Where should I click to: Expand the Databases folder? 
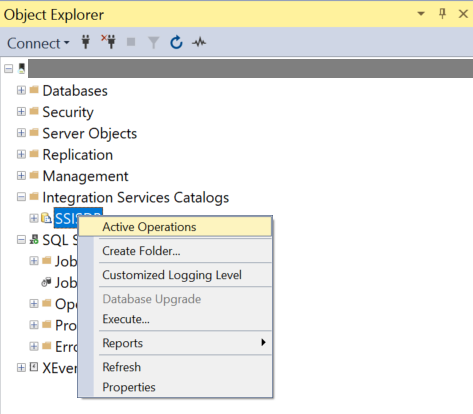21,90
